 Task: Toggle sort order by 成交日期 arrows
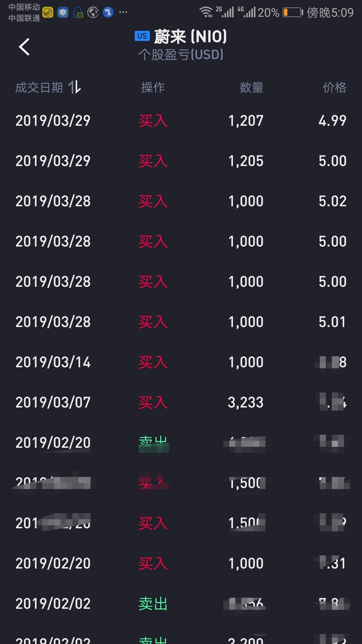pos(75,88)
